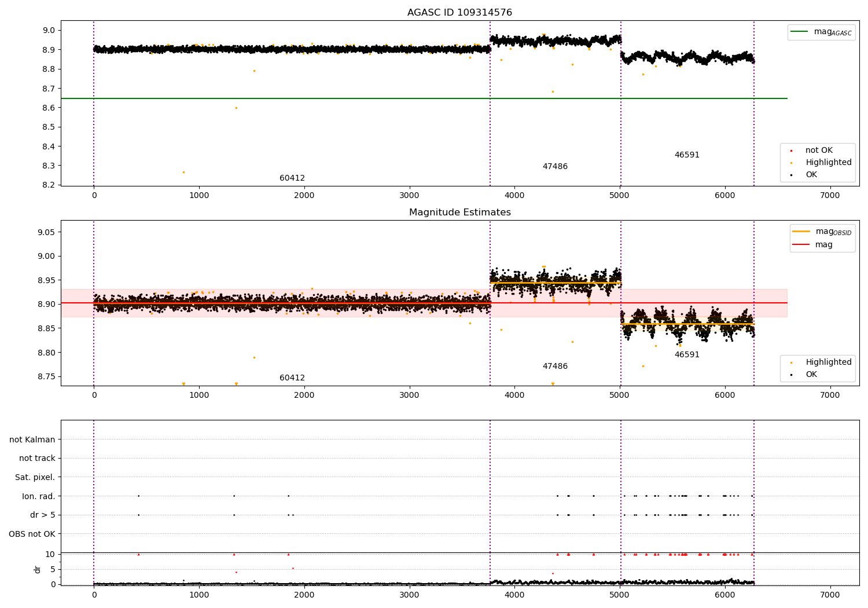Click the green line sample in top legend

pos(800,32)
